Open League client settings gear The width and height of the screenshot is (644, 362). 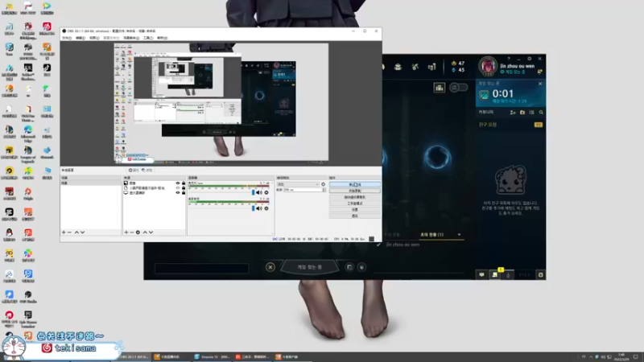click(x=530, y=59)
